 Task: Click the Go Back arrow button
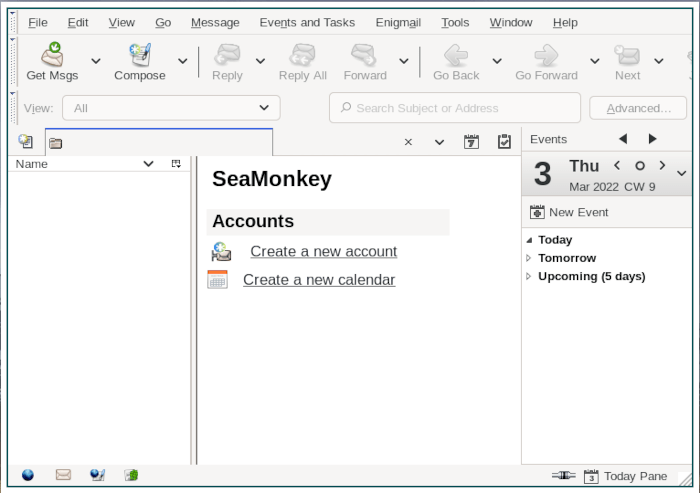pos(456,62)
